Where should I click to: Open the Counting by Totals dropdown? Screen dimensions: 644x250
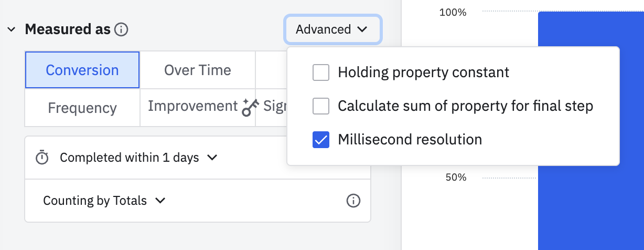point(104,201)
